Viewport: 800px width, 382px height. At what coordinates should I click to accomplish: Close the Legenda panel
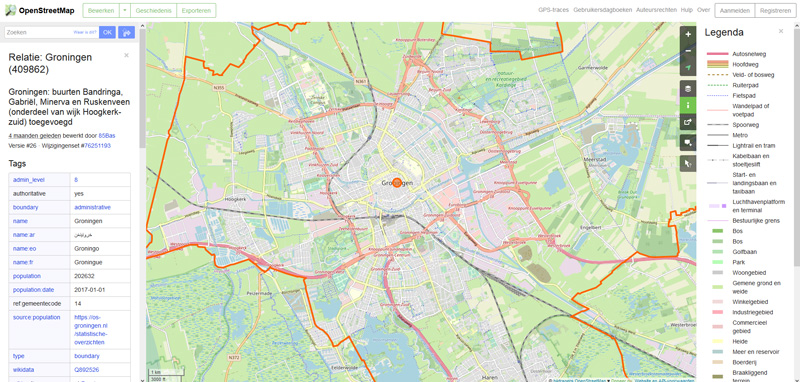pos(781,32)
